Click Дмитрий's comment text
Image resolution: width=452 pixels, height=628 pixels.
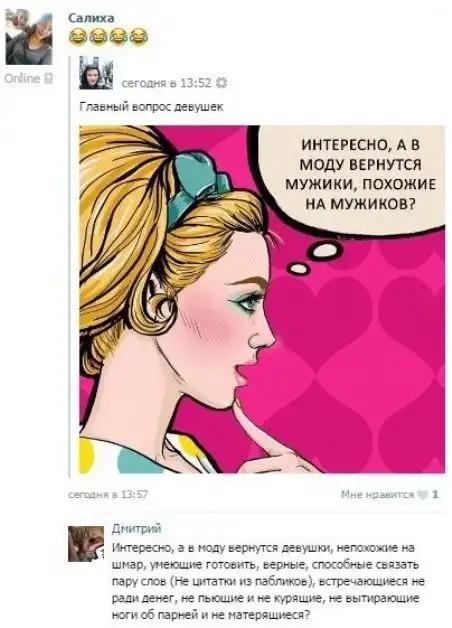(x=267, y=581)
